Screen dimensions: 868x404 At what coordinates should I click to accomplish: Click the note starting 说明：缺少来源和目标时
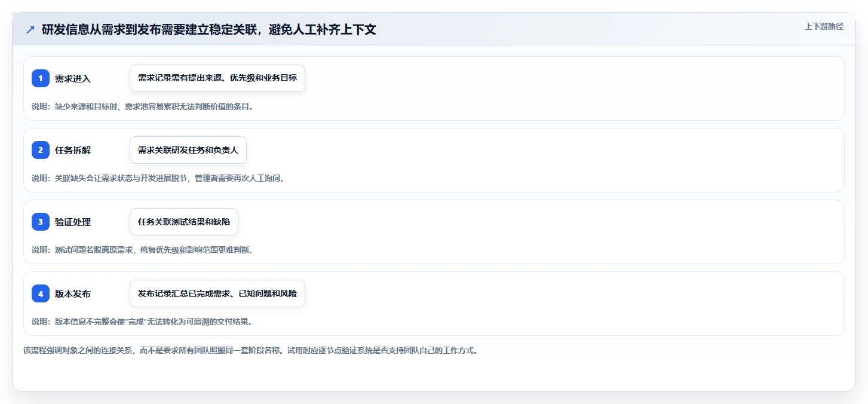(143, 106)
